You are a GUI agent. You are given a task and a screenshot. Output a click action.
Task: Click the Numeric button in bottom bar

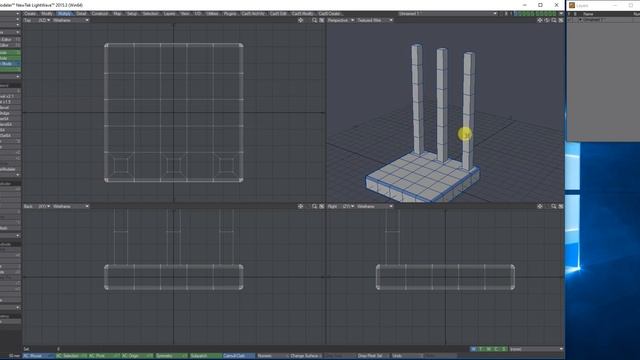[x=272, y=356]
